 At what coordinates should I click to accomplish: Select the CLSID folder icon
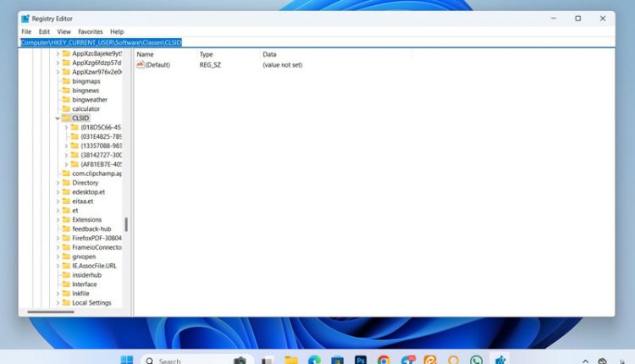[x=66, y=118]
